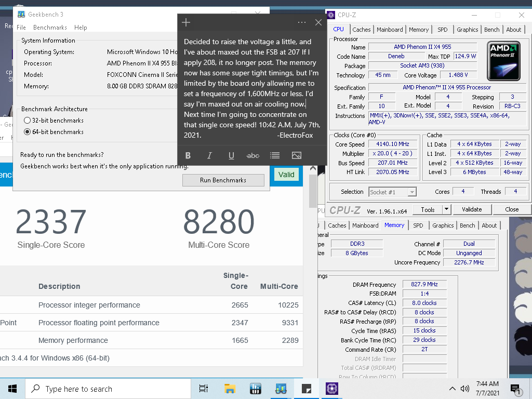
Task: Switch to Graphics tab in lower CPU-Z window
Action: (443, 225)
